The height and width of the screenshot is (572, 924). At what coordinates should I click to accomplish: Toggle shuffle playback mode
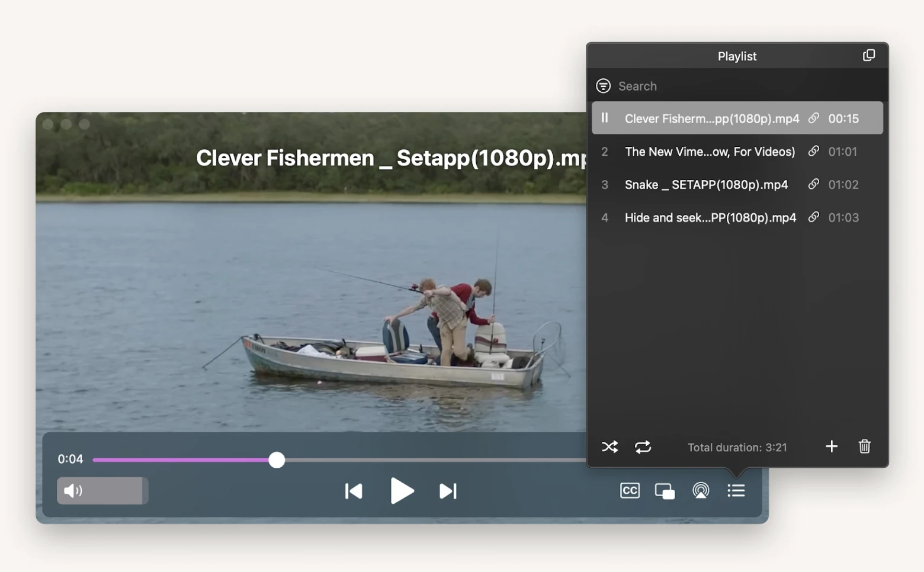tap(609, 447)
